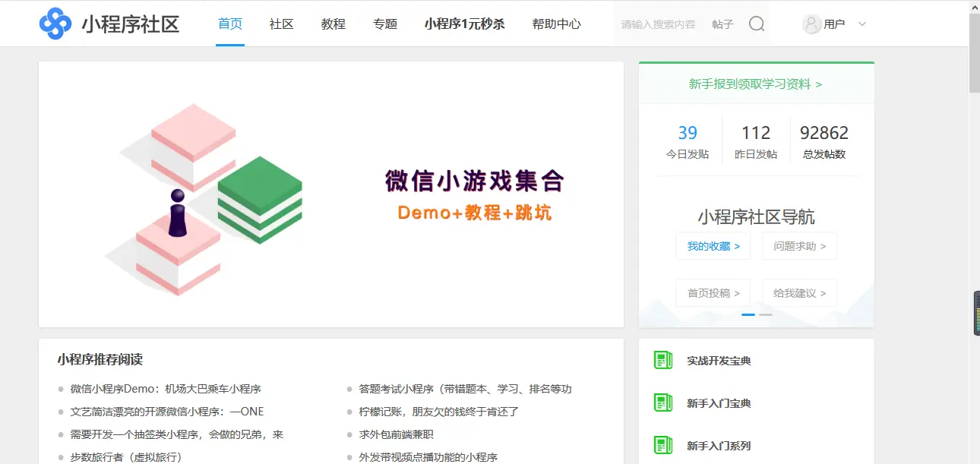Click 昨日发帖 count 112
The image size is (980, 464).
(756, 133)
